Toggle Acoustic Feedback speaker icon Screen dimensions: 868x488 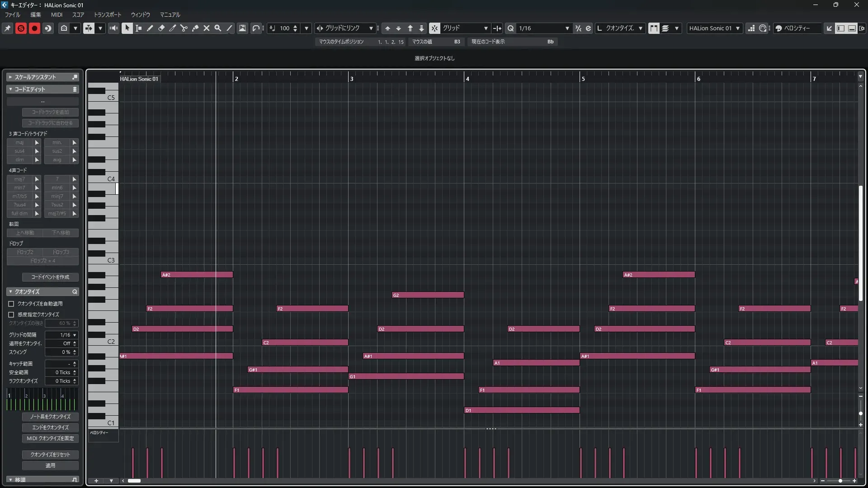(x=113, y=28)
